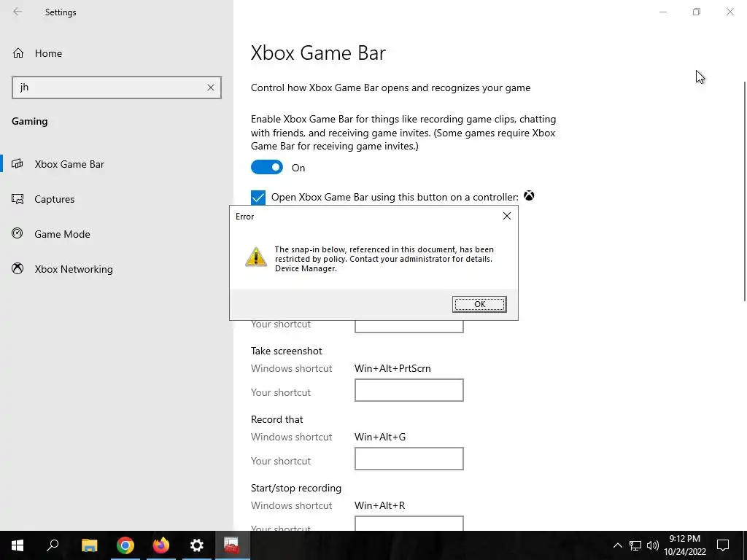Open the Windows Start menu

pyautogui.click(x=18, y=545)
